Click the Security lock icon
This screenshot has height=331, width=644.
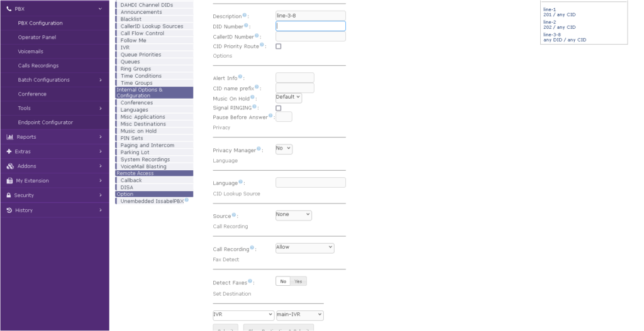coord(9,195)
